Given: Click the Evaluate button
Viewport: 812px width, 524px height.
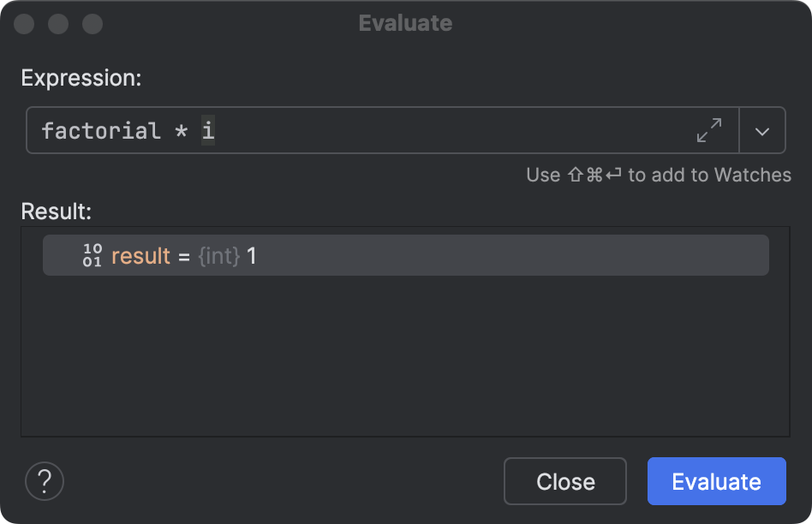Looking at the screenshot, I should coord(716,480).
